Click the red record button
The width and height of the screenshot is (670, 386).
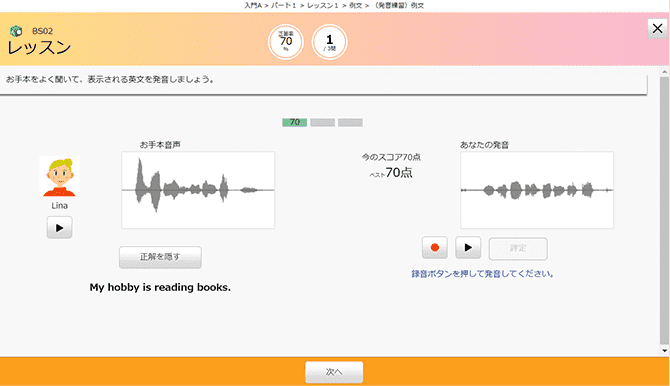pos(435,248)
